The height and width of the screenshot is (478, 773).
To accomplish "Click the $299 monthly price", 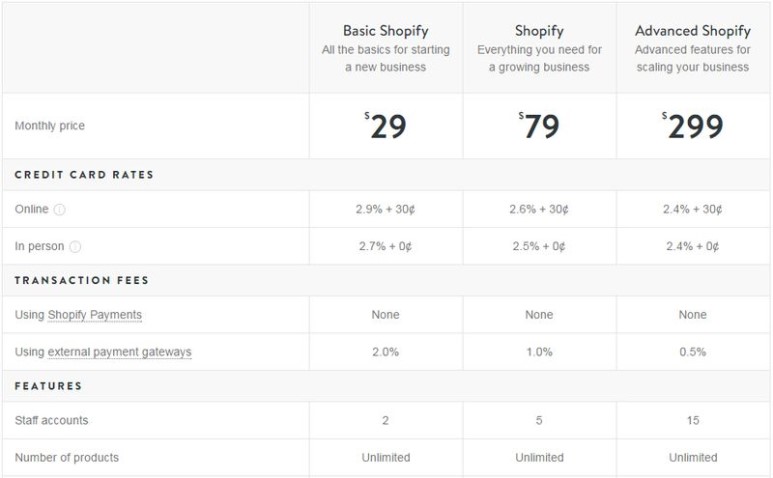I will click(693, 126).
